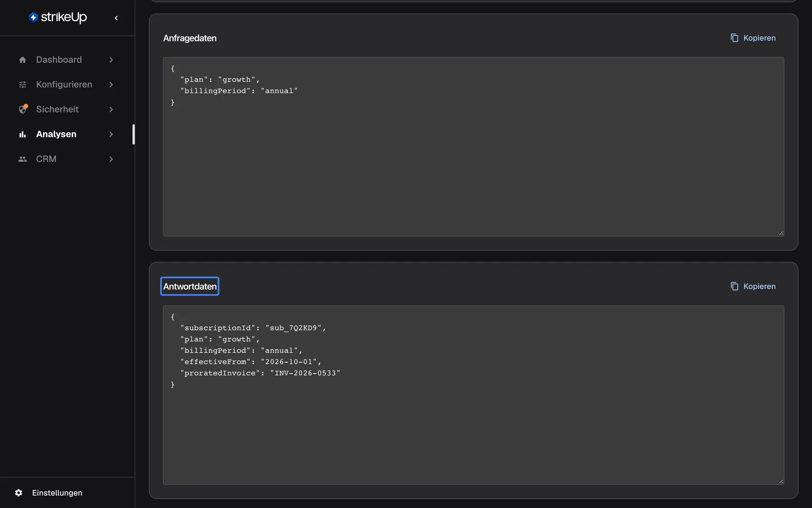The image size is (812, 508).
Task: Click the strikeUp lightning logo icon
Action: click(33, 17)
